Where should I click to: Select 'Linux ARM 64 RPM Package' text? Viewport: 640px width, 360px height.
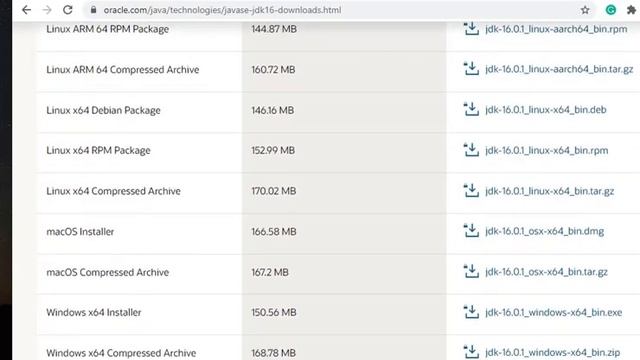pyautogui.click(x=107, y=29)
